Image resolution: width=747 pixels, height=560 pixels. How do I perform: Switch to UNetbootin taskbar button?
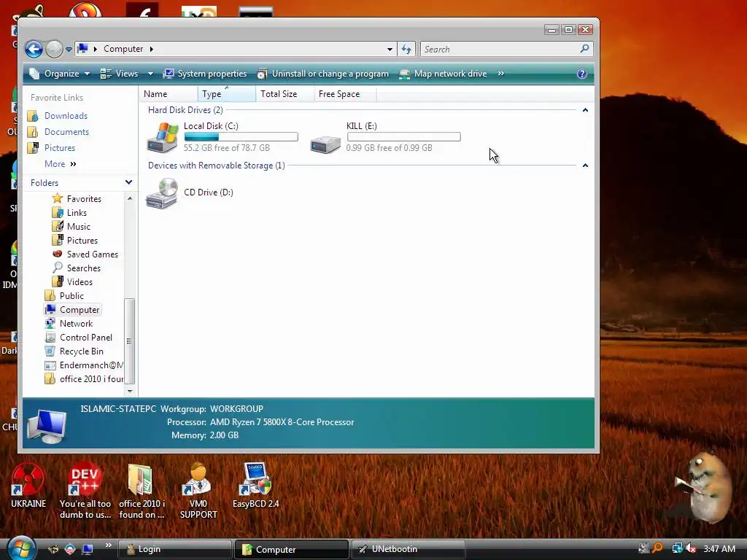[x=408, y=550]
